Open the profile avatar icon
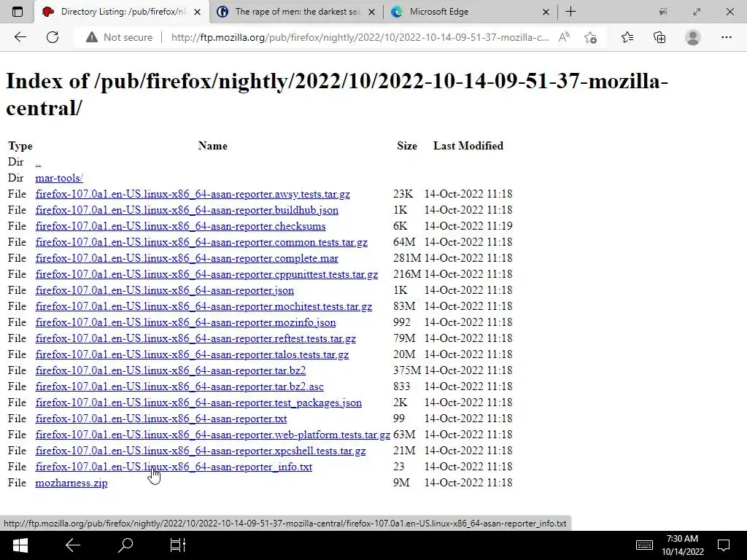 coord(693,37)
